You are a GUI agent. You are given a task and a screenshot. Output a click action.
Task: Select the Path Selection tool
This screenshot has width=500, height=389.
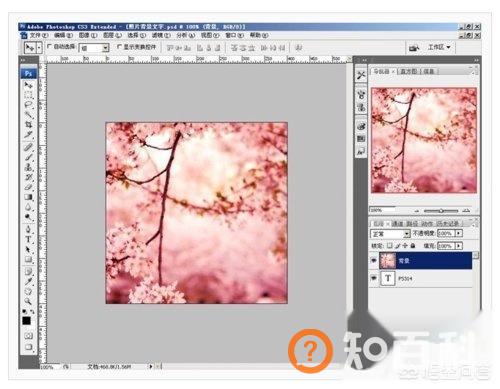29,249
